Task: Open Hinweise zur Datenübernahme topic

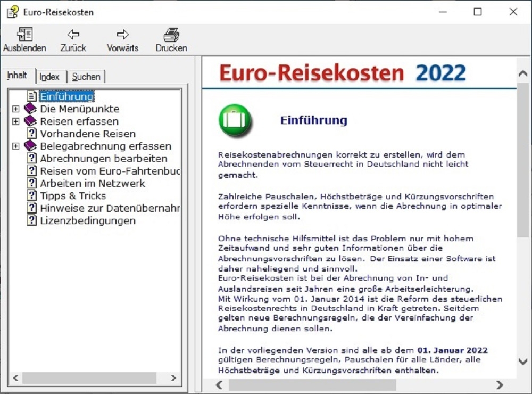Action: pos(110,208)
